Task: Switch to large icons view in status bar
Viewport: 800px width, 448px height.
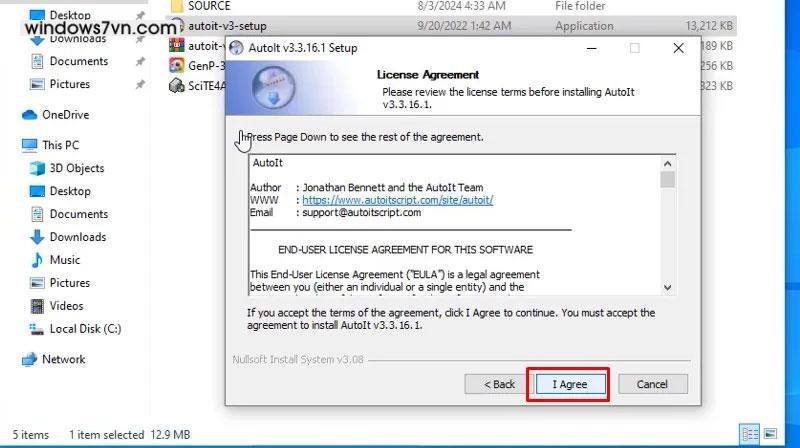Action: (x=770, y=434)
